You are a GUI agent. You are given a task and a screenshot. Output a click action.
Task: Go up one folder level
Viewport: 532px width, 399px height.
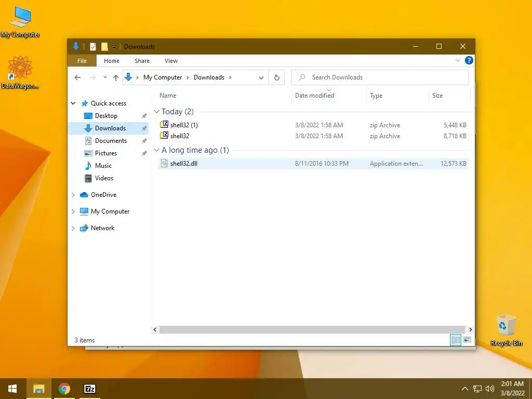[x=116, y=77]
